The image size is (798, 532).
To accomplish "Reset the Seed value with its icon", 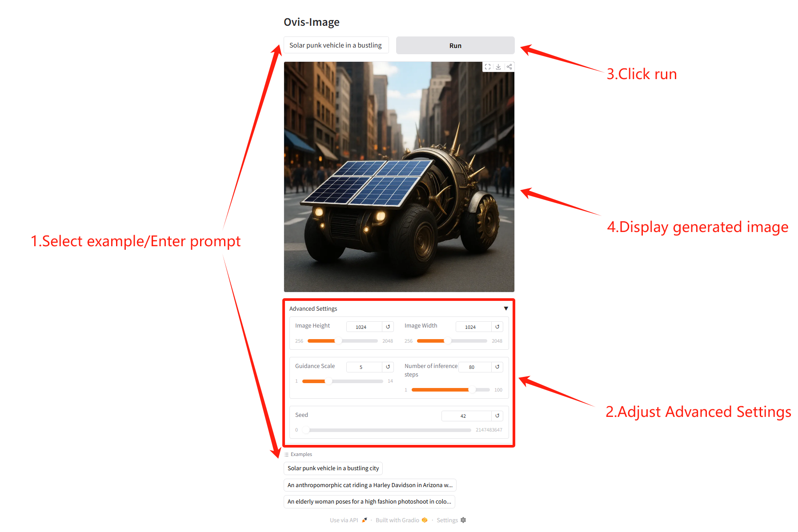I will pyautogui.click(x=497, y=416).
